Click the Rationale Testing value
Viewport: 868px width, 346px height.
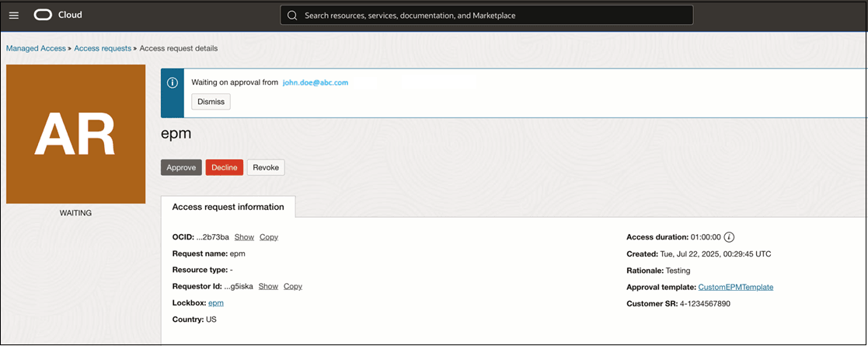(x=678, y=271)
